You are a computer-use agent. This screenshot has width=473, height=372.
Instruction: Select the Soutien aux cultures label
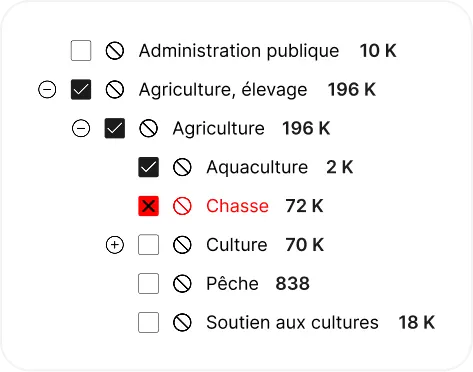[292, 323]
